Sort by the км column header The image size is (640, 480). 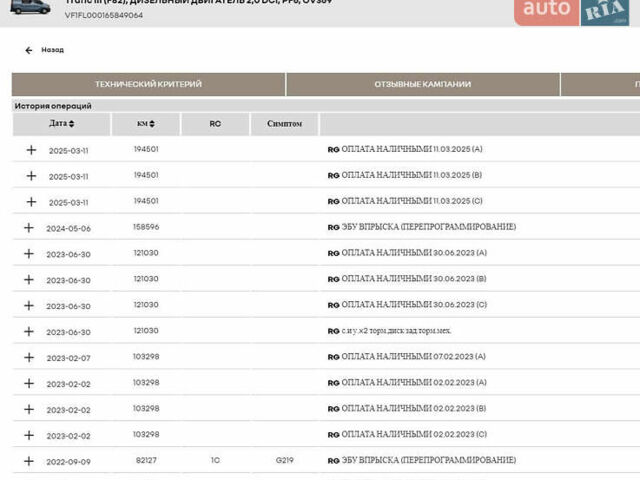(x=146, y=124)
